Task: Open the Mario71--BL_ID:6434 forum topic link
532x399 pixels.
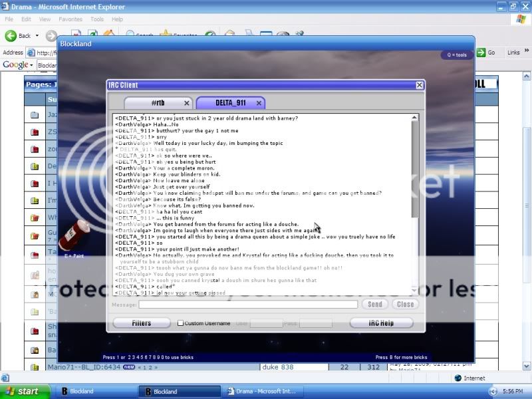Action: (84, 367)
